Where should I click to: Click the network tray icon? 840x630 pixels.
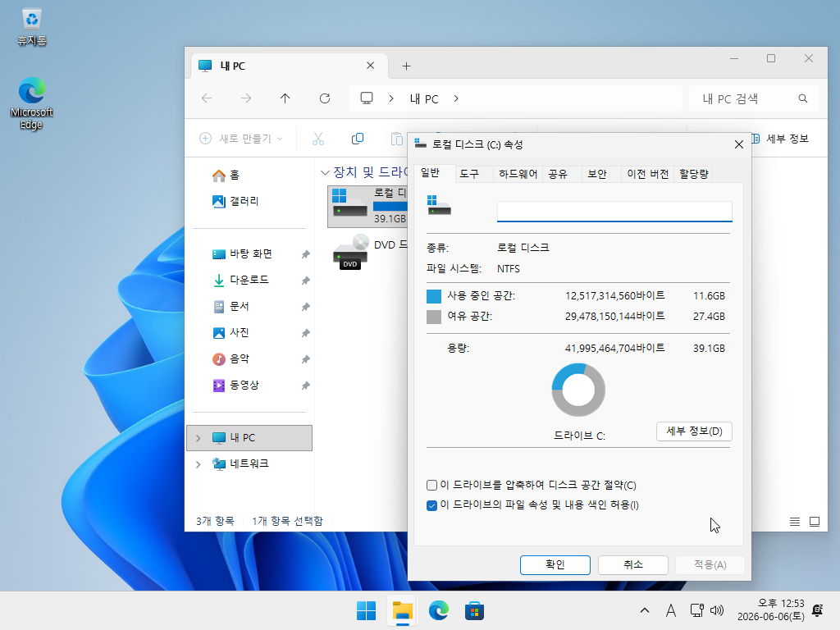[x=696, y=610]
